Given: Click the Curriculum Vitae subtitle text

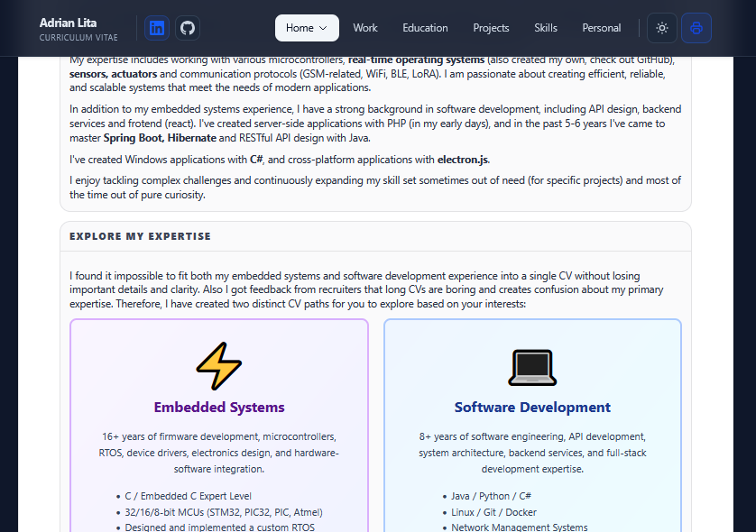Looking at the screenshot, I should [x=78, y=38].
